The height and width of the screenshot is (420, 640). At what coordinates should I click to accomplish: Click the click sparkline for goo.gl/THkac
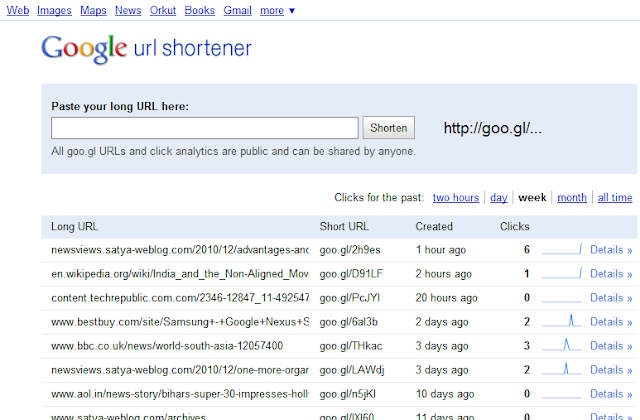(562, 345)
